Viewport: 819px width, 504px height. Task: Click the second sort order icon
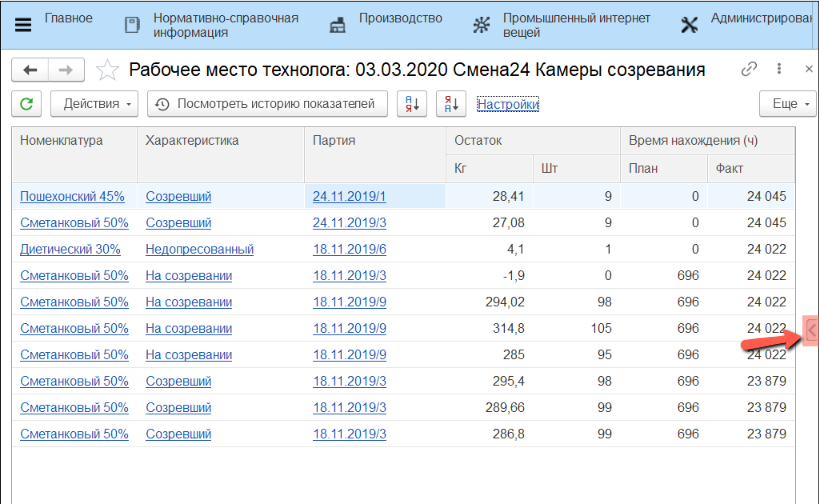(451, 104)
